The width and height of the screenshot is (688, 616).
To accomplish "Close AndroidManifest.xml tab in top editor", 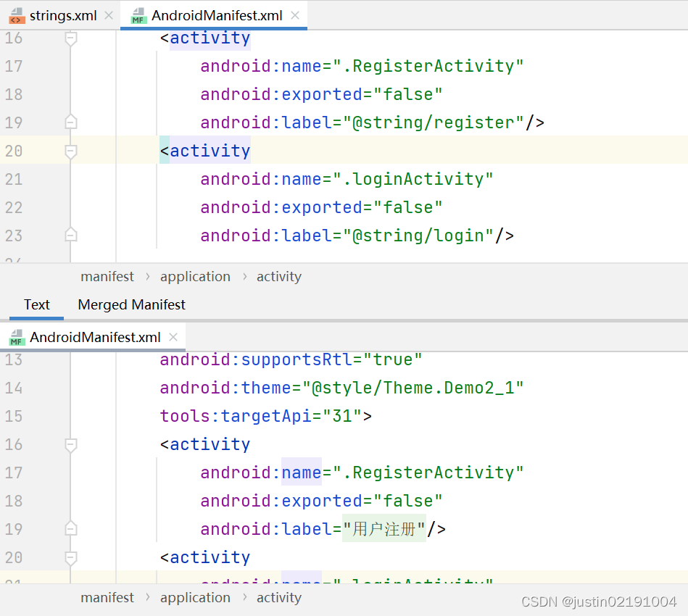I will point(295,15).
